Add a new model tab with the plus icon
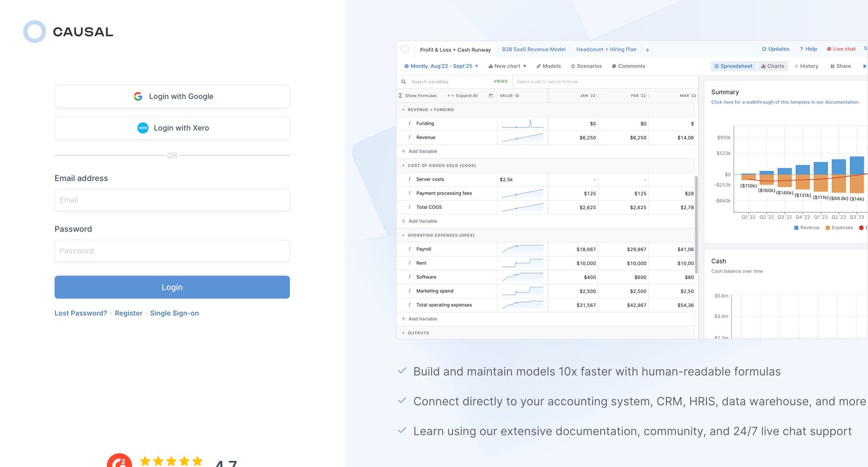Viewport: 868px width, 467px height. (x=648, y=50)
